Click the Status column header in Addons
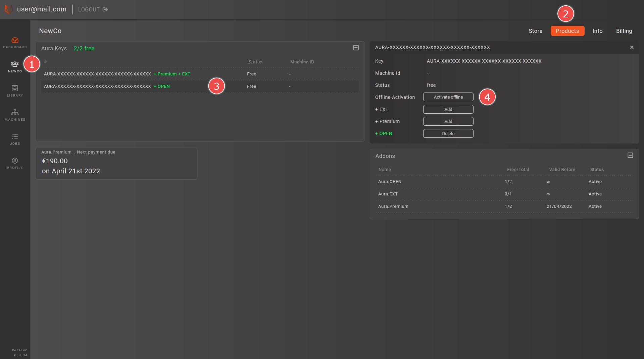 pos(597,170)
